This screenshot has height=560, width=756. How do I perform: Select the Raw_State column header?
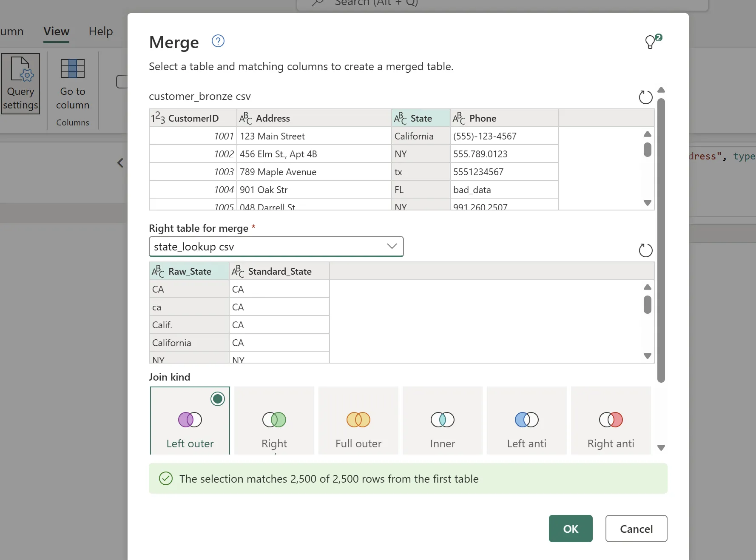[x=189, y=271]
